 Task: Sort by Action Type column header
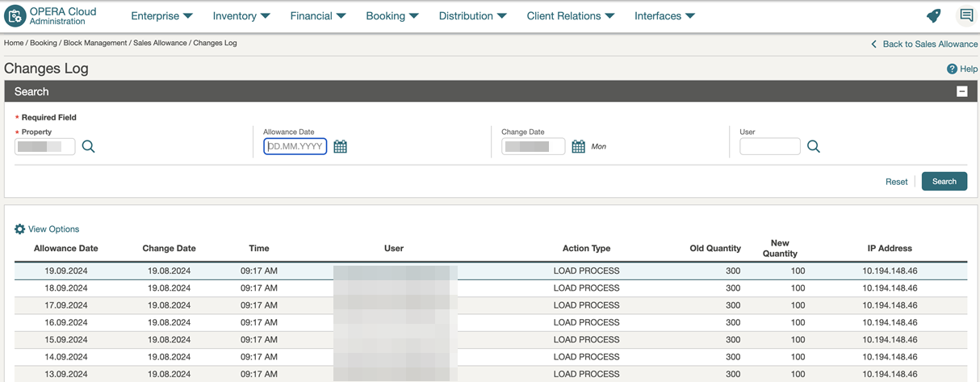click(x=587, y=248)
